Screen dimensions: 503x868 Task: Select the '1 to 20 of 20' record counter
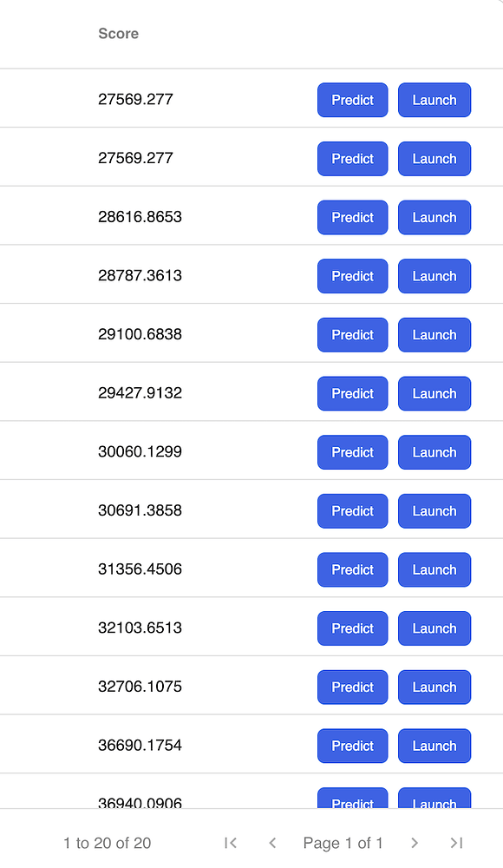tap(107, 842)
